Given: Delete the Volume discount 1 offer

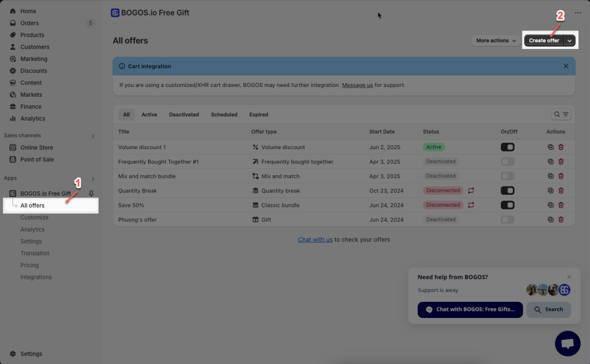Looking at the screenshot, I should (561, 147).
